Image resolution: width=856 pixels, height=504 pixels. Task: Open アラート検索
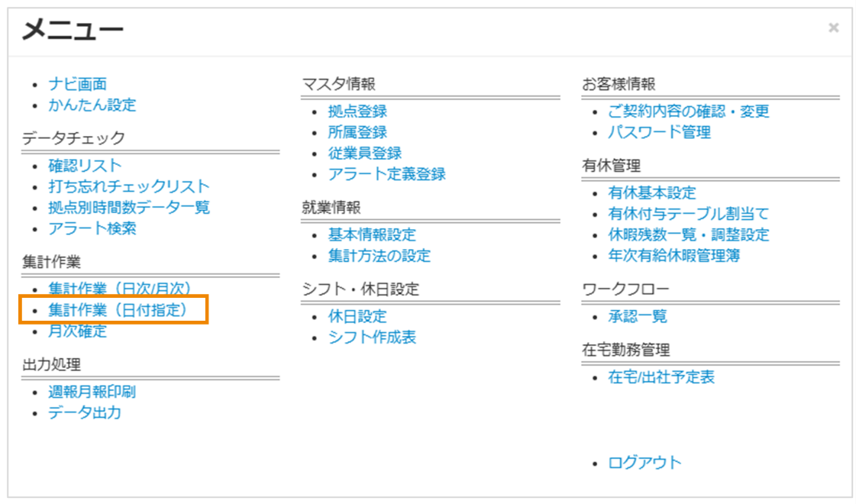click(x=95, y=228)
